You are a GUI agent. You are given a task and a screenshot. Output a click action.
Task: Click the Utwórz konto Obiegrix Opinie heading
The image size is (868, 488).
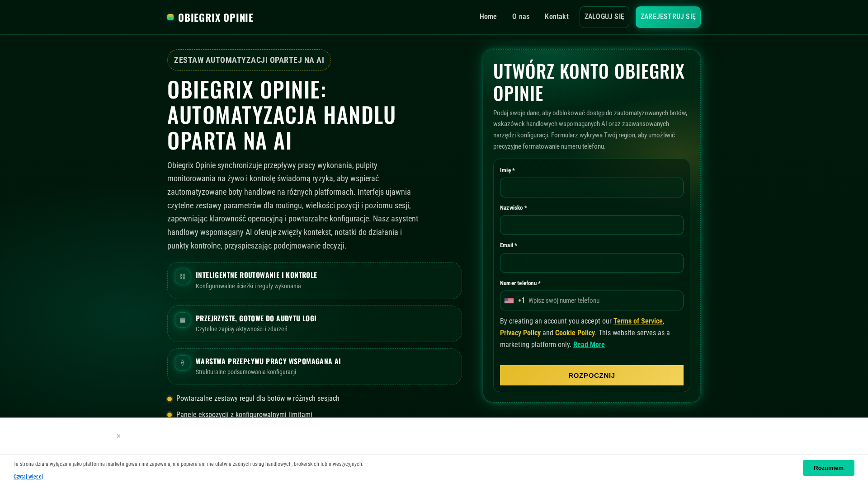[589, 82]
